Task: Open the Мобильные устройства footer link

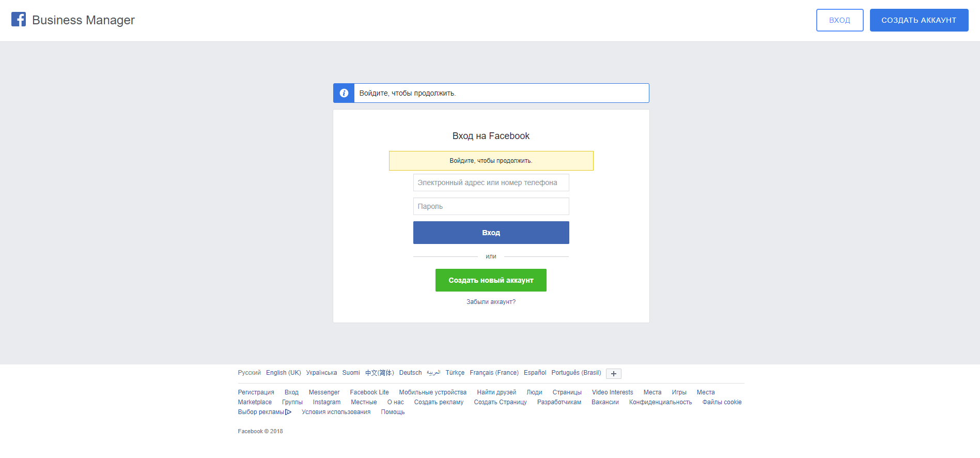Action: (432, 392)
